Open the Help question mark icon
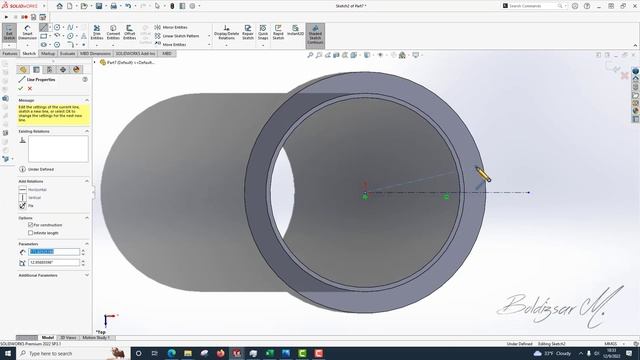The width and height of the screenshot is (640, 360). pyautogui.click(x=587, y=6)
